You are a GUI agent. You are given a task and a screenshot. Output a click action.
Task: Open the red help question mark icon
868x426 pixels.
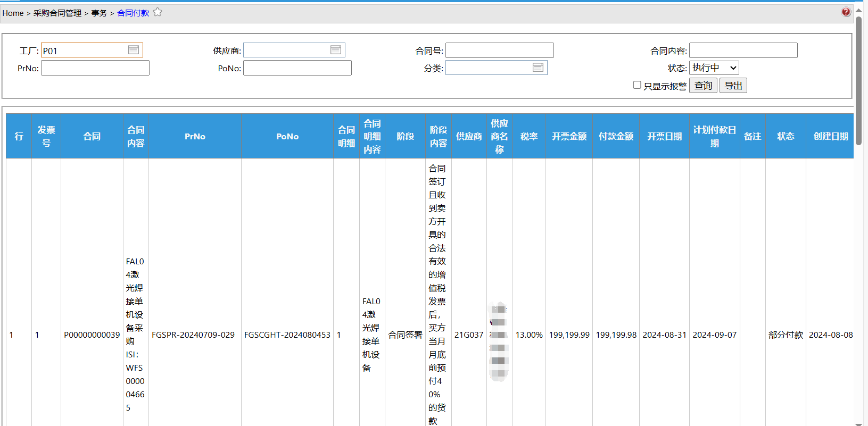[x=846, y=12]
